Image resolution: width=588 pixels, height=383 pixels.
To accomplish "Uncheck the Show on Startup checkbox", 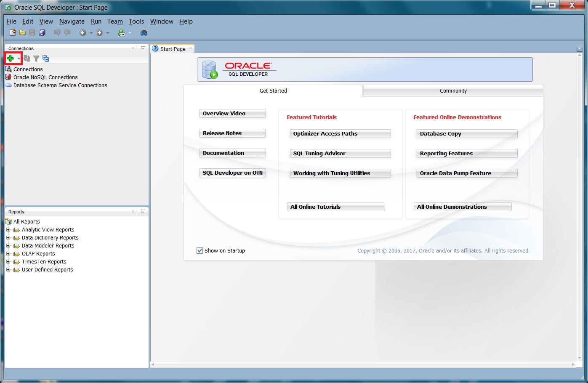I will 199,250.
